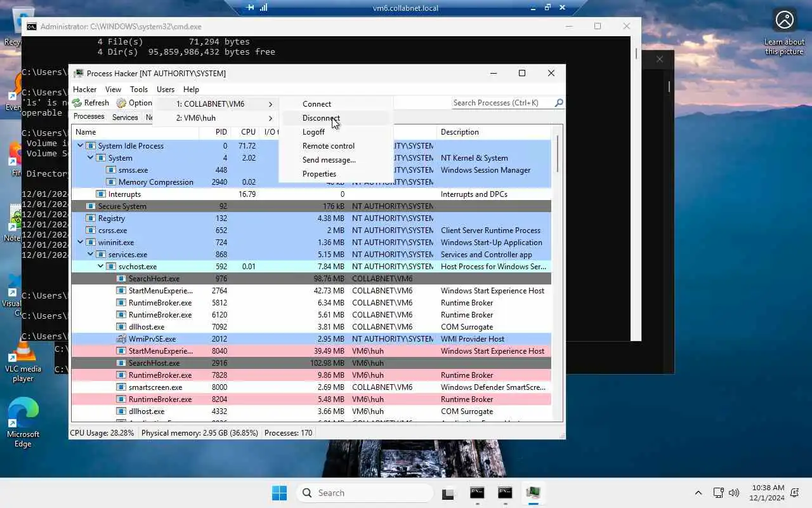Select the 2: VM6\huh session entry

tap(218, 118)
